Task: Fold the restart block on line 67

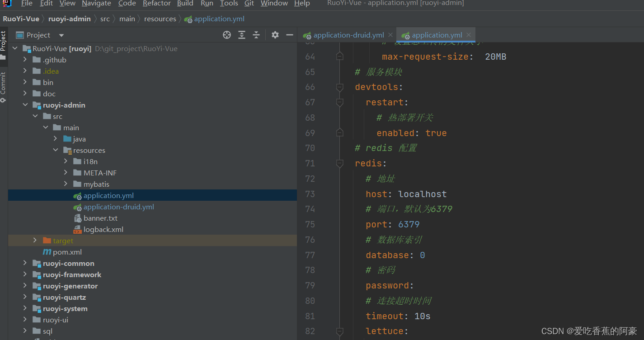Action: click(340, 103)
